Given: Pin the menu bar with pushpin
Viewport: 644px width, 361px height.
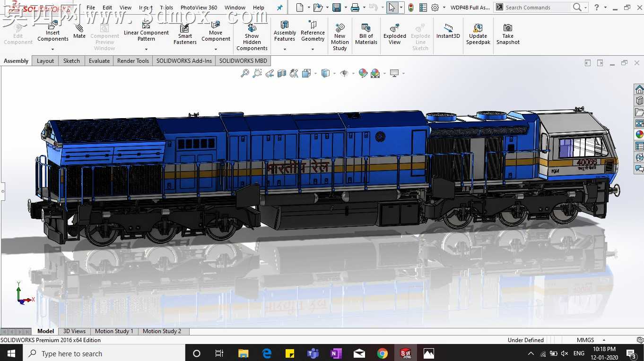Looking at the screenshot, I should [279, 8].
